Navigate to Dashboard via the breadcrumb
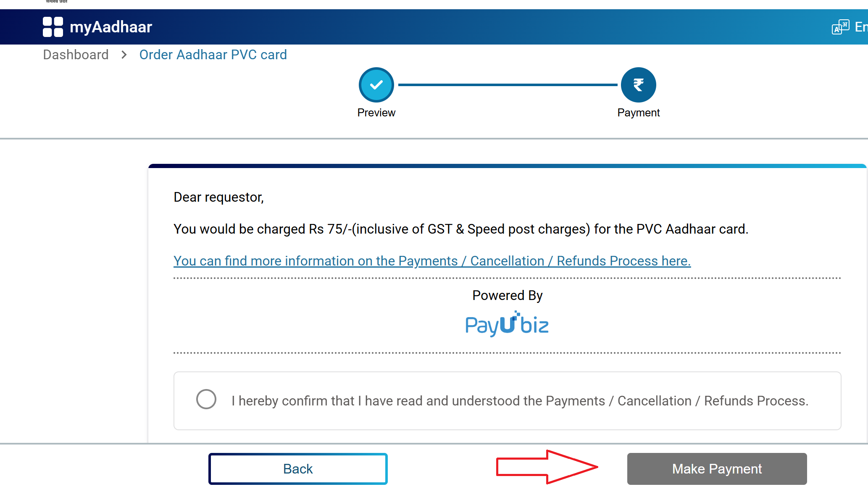 click(75, 55)
